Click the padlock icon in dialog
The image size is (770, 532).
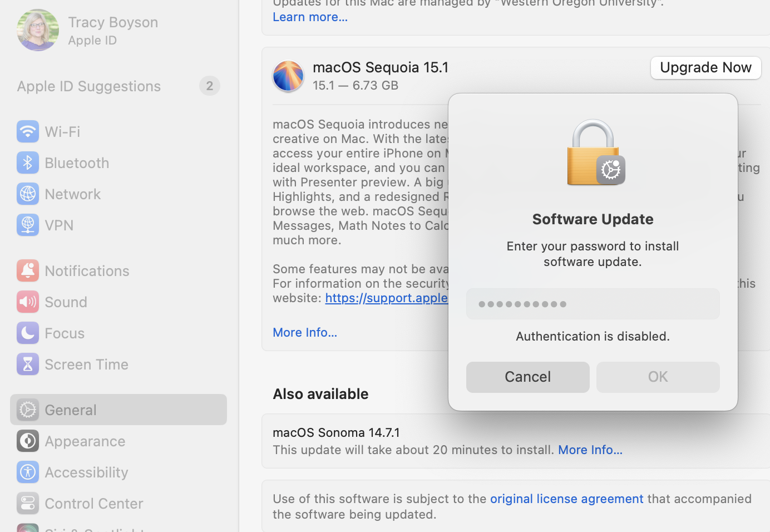click(x=595, y=152)
